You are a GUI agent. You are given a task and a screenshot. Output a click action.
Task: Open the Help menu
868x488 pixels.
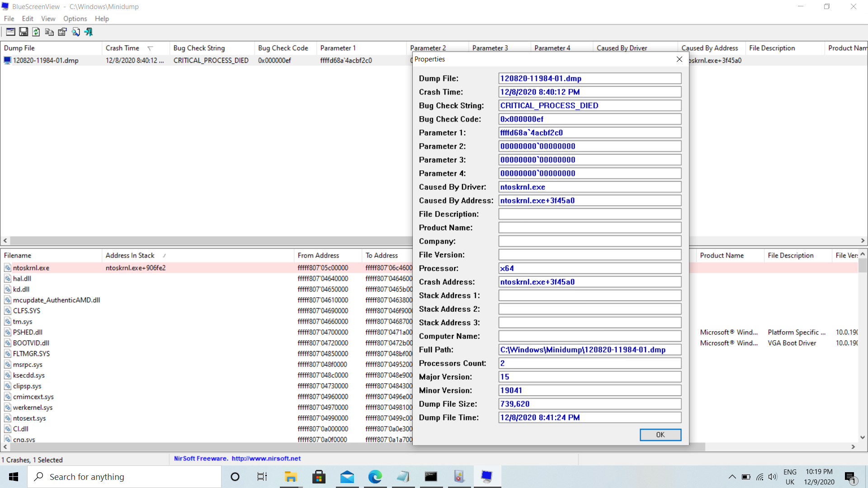coord(102,19)
